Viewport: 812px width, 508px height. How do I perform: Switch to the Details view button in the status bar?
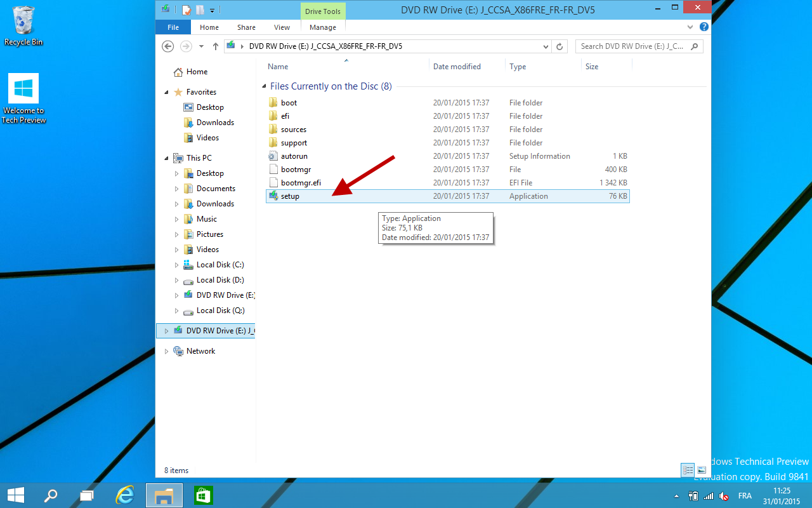[x=688, y=471]
